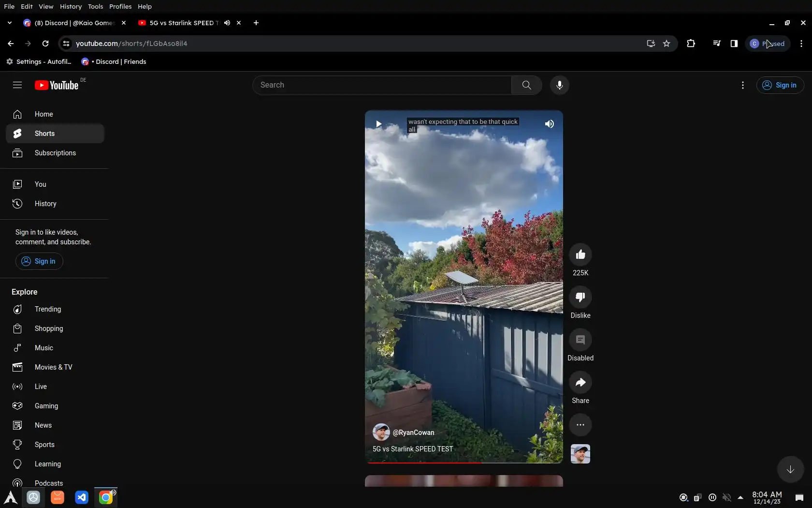Click the browser address bar URL
Viewport: 812px width, 508px height.
tap(131, 44)
